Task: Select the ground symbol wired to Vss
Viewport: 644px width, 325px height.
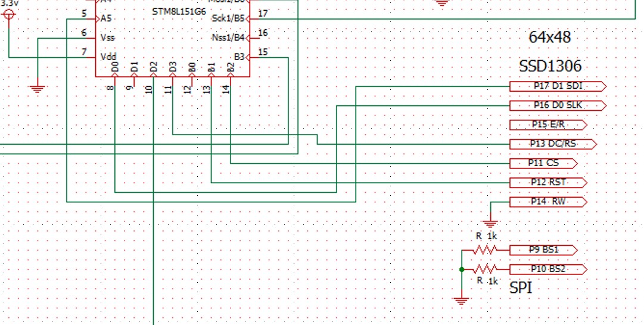Action: pyautogui.click(x=38, y=89)
